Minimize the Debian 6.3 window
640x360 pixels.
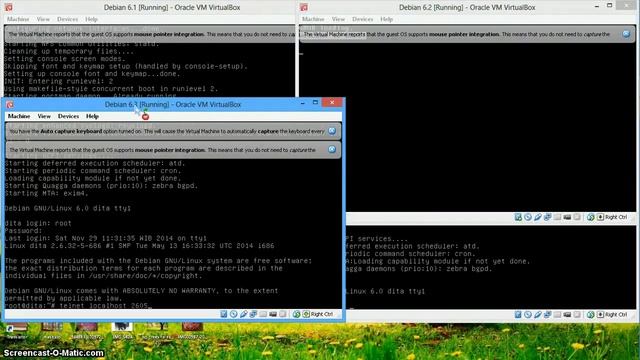(x=302, y=103)
